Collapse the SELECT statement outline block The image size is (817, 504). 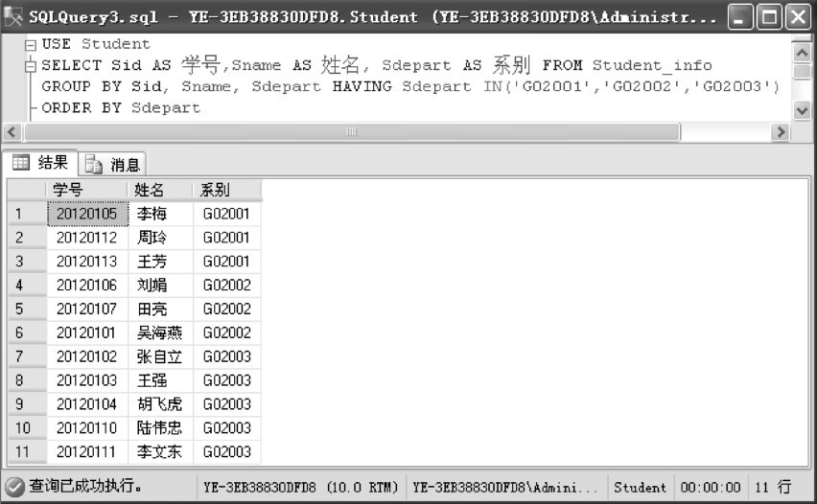click(31, 66)
